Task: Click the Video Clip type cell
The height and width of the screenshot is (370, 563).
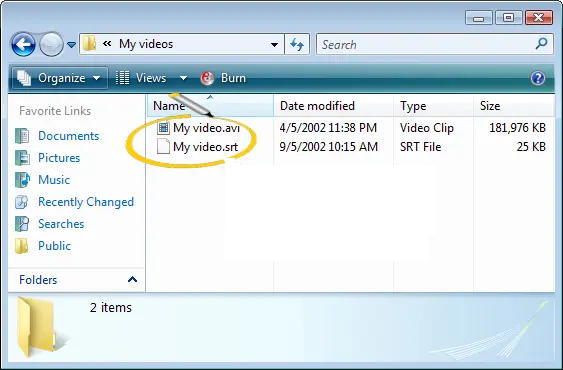Action: point(427,128)
